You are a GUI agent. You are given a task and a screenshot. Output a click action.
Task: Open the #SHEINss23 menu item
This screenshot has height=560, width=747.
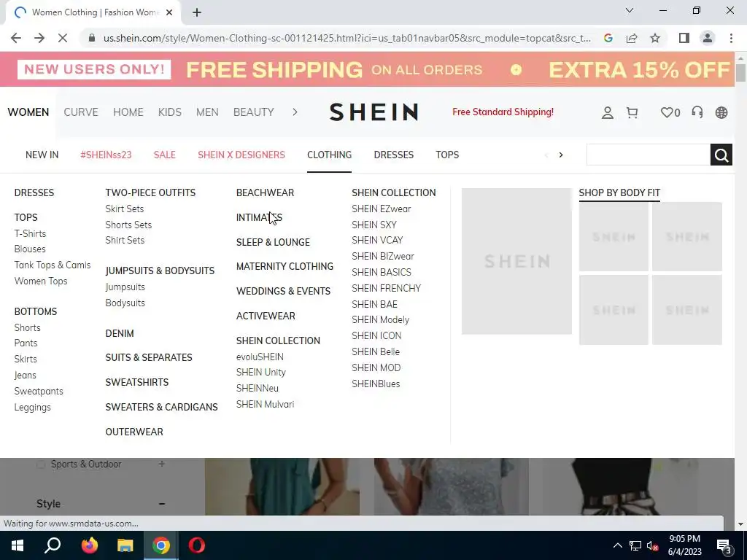(106, 155)
